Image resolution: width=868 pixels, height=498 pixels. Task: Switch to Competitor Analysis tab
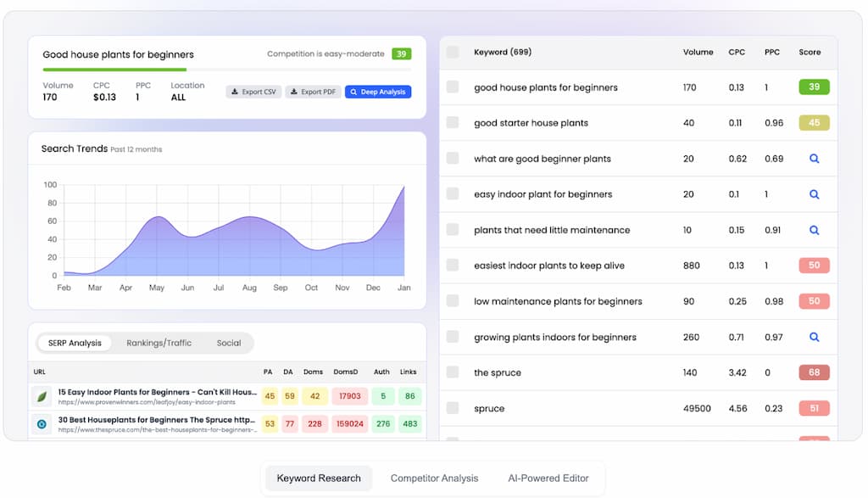click(x=434, y=478)
